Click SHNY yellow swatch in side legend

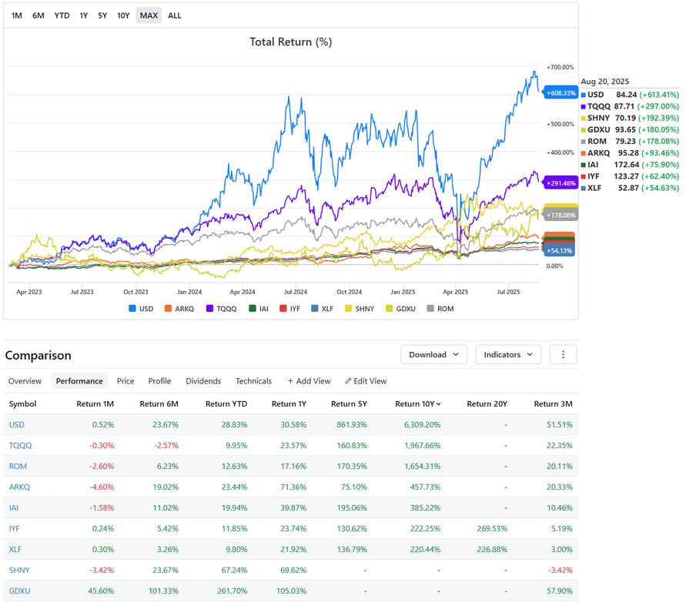(583, 119)
